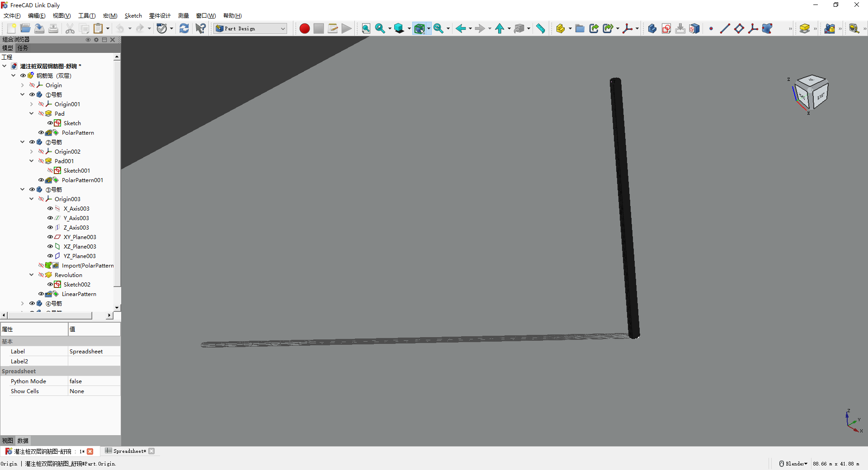Click the Create Sketch icon
The image size is (868, 470).
pyautogui.click(x=666, y=28)
